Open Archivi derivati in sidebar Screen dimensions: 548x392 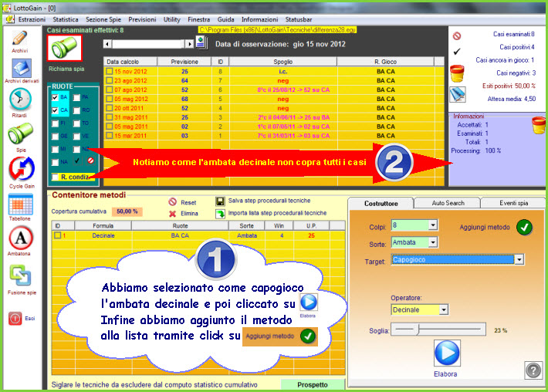[x=22, y=68]
